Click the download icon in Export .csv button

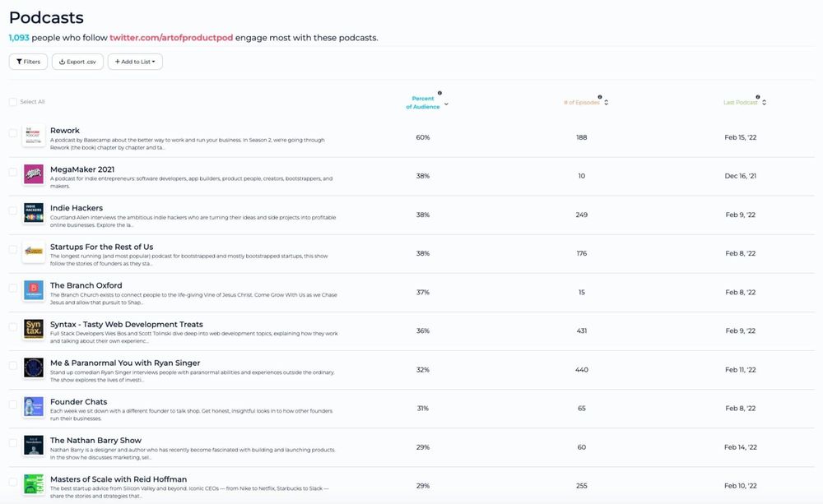[62, 61]
